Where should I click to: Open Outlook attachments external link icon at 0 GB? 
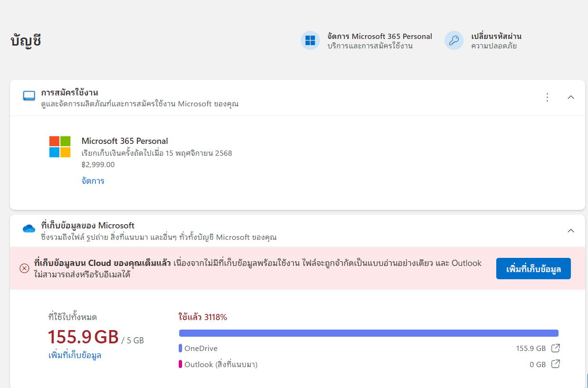coord(555,364)
